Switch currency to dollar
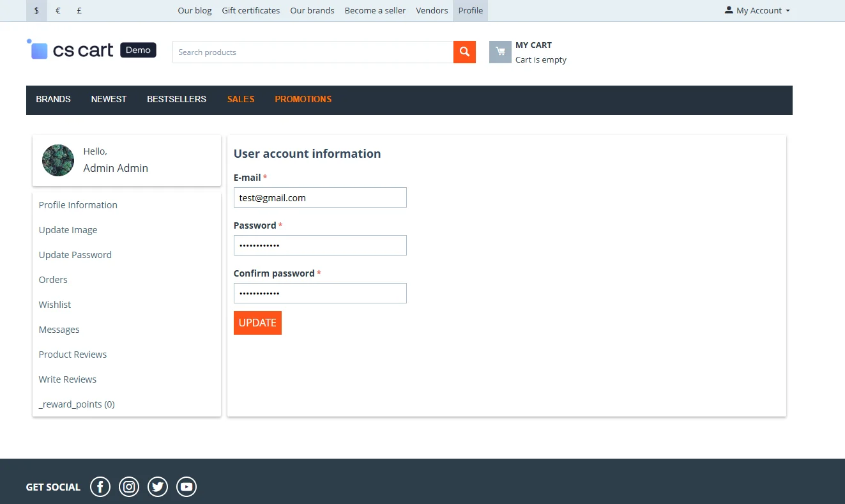The height and width of the screenshot is (504, 845). click(x=36, y=10)
